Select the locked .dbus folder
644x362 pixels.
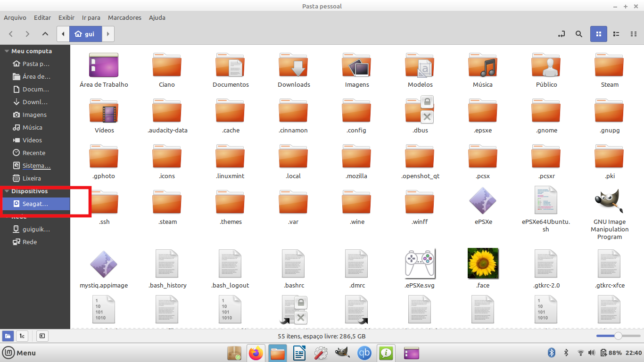[x=420, y=111]
